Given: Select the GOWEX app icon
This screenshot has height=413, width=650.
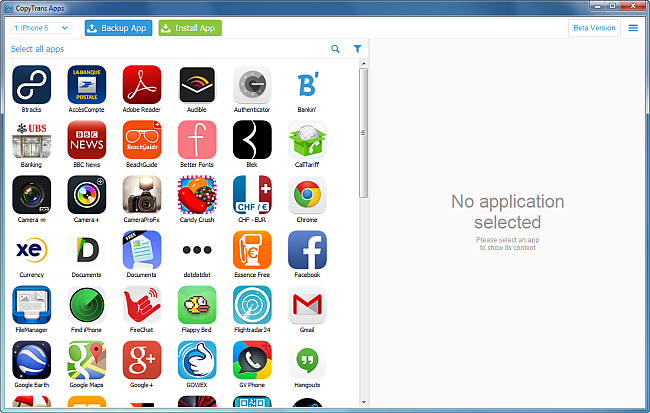Looking at the screenshot, I should pyautogui.click(x=197, y=360).
